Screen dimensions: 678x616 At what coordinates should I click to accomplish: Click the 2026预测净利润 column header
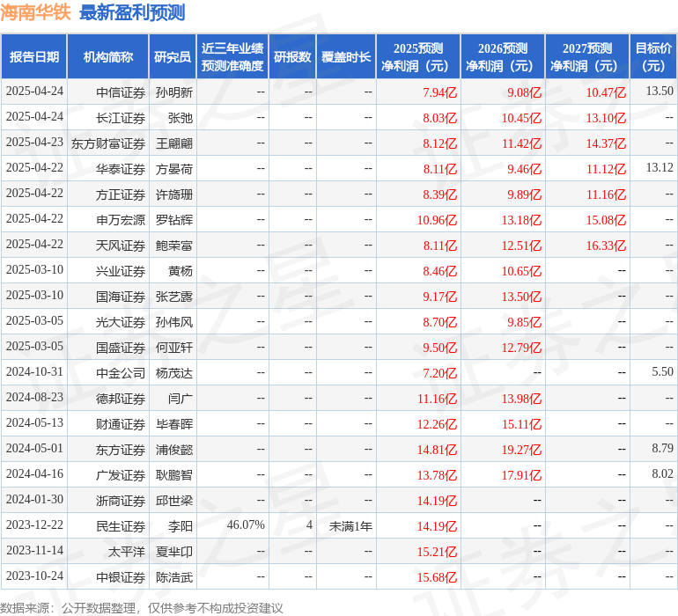click(x=503, y=56)
